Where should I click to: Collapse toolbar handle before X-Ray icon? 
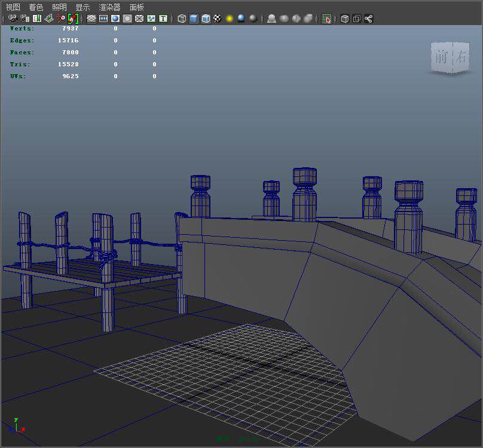[335, 19]
